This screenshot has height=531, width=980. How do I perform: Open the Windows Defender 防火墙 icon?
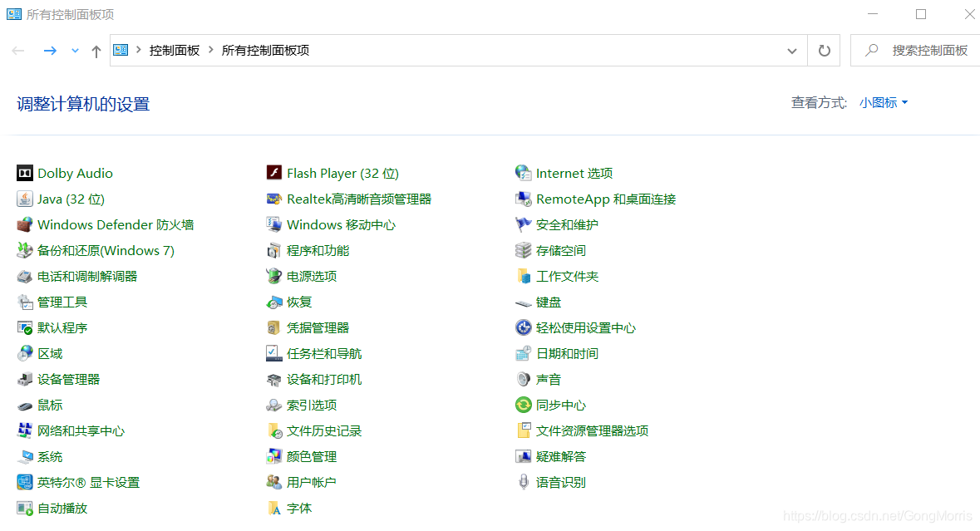pyautogui.click(x=24, y=224)
